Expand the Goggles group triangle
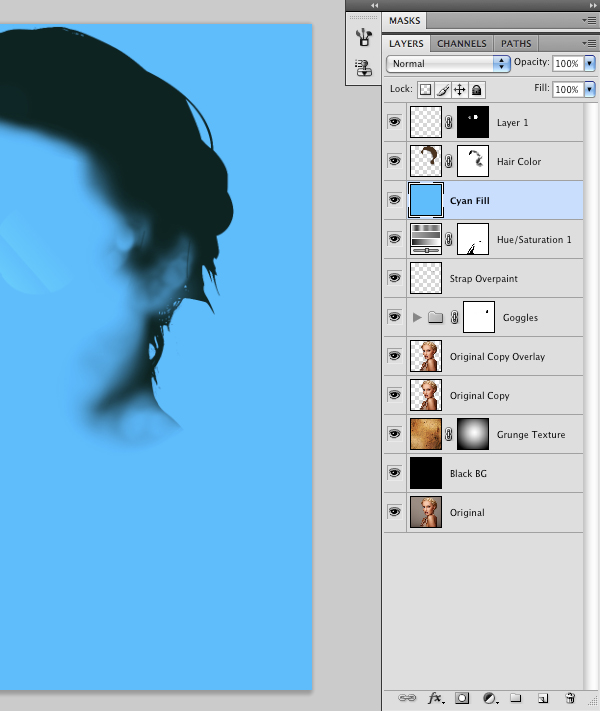Screen dimensions: 600x711 pos(417,317)
